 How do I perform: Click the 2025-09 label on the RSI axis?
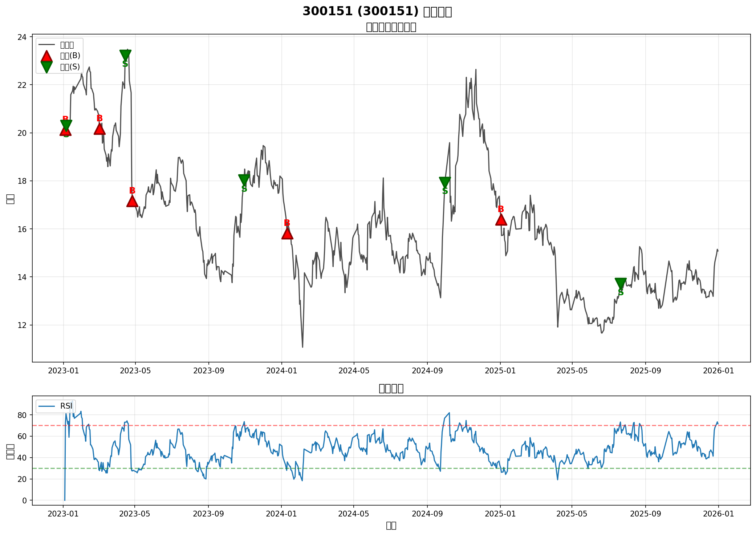click(645, 514)
